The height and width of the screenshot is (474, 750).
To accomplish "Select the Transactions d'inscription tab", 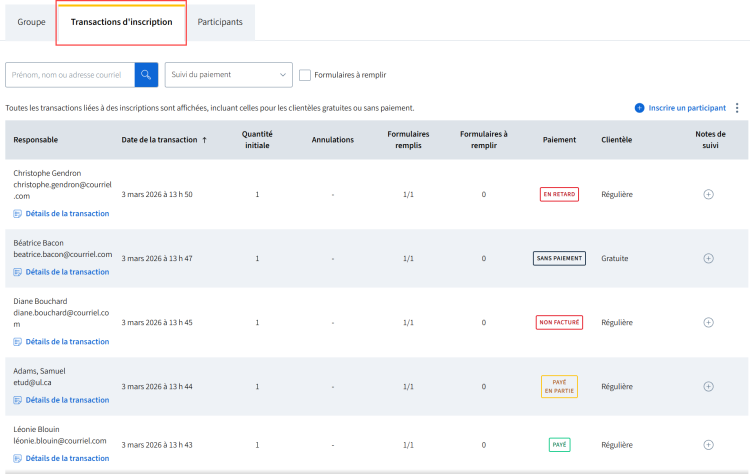I will click(121, 22).
